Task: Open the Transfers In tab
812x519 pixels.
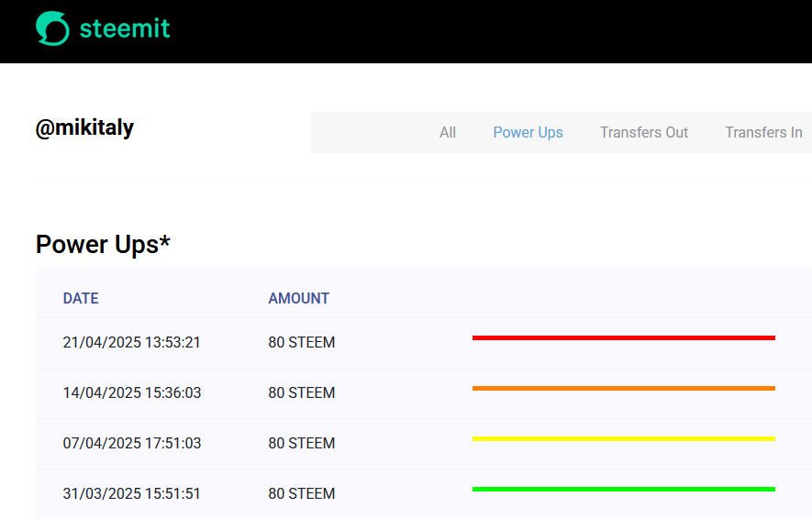Action: 763,132
